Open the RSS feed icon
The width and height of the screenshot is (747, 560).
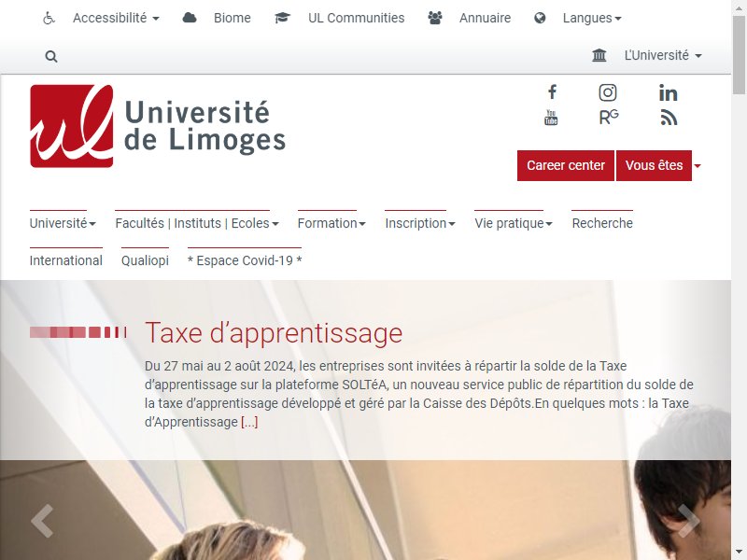(669, 118)
